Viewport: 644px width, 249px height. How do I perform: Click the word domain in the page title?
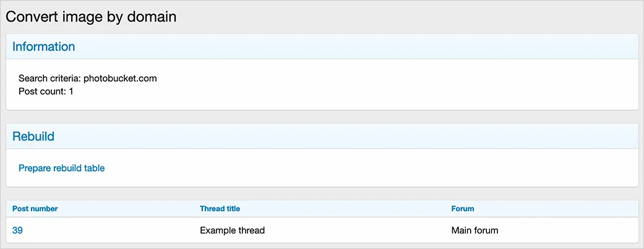[152, 17]
